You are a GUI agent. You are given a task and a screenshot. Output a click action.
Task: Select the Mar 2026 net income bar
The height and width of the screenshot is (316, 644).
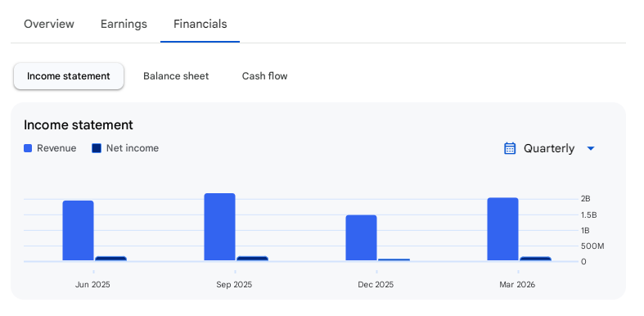click(535, 259)
